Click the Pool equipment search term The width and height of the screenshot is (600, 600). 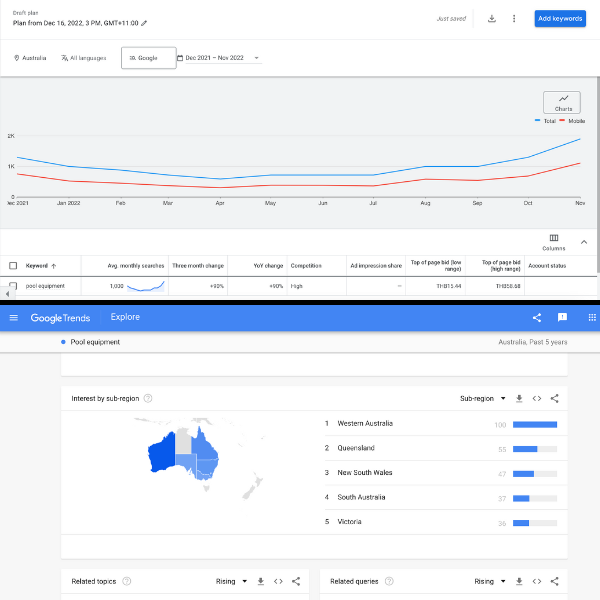pyautogui.click(x=95, y=342)
